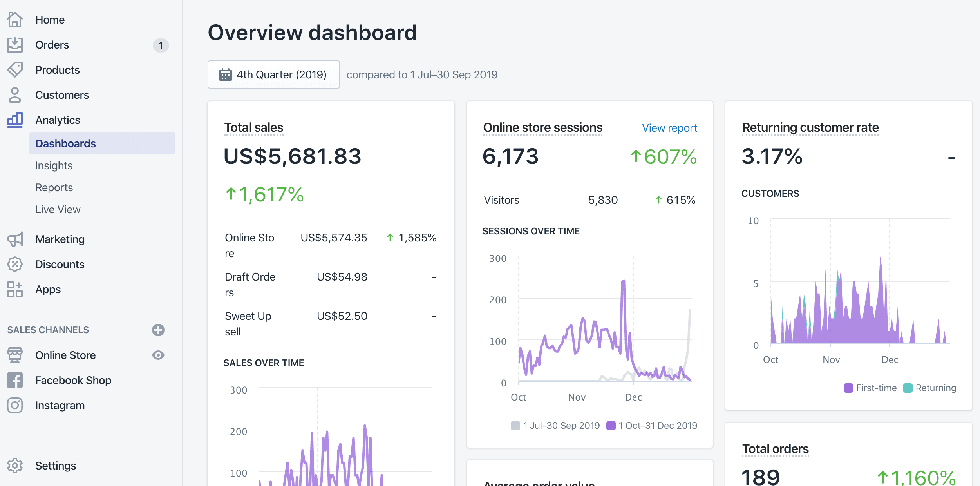Click the Customers icon in sidebar
This screenshot has width=980, height=486.
[15, 94]
